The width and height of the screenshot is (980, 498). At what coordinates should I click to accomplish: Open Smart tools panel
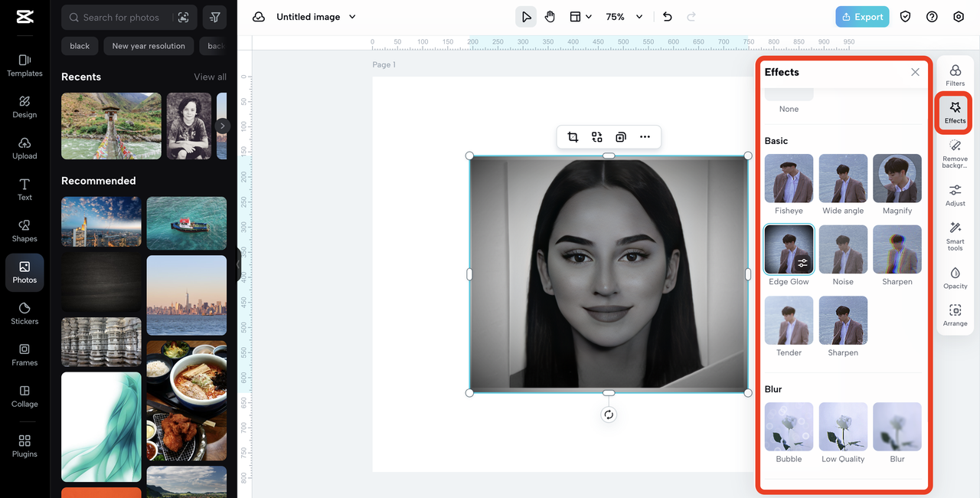coord(955,235)
